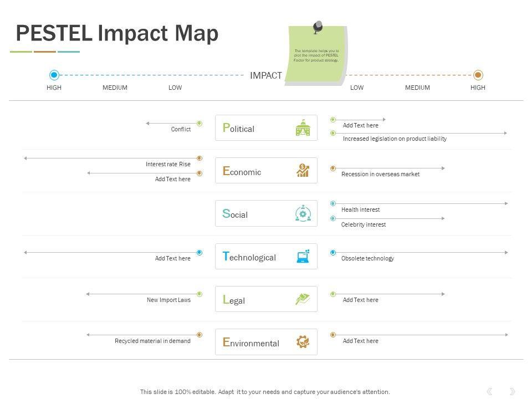Screen dimensions: 532x399
Task: Click the Environmental gear leaf icon
Action: (303, 342)
